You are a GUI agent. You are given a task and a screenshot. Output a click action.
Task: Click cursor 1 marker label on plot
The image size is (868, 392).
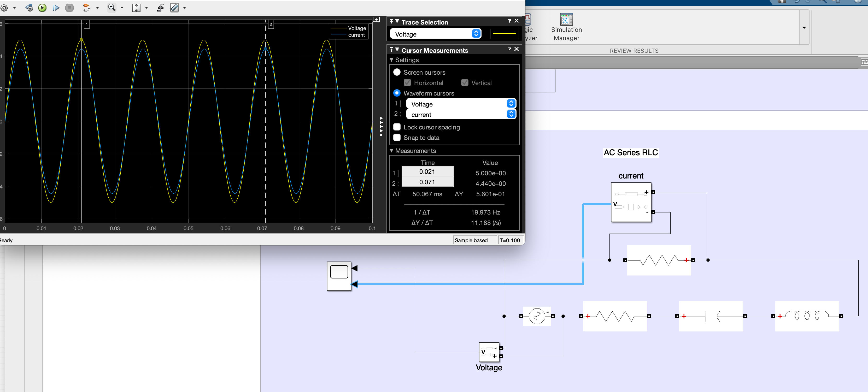coord(87,25)
